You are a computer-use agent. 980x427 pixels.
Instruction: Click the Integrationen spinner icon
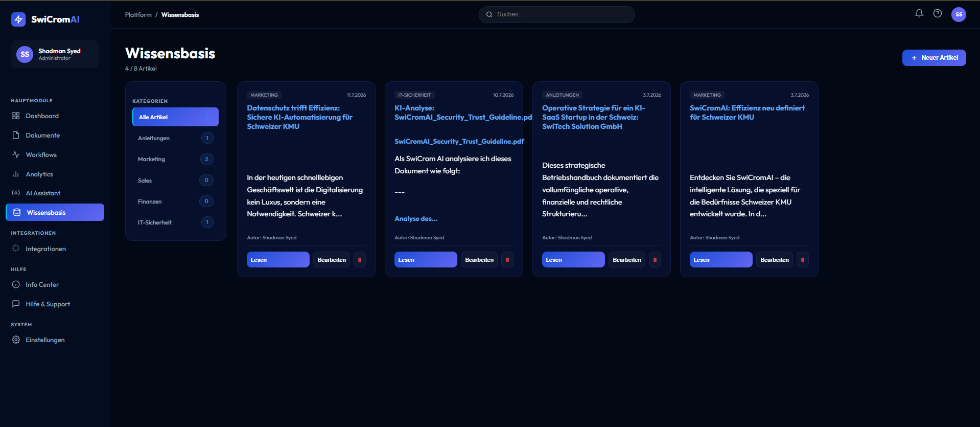[16, 249]
